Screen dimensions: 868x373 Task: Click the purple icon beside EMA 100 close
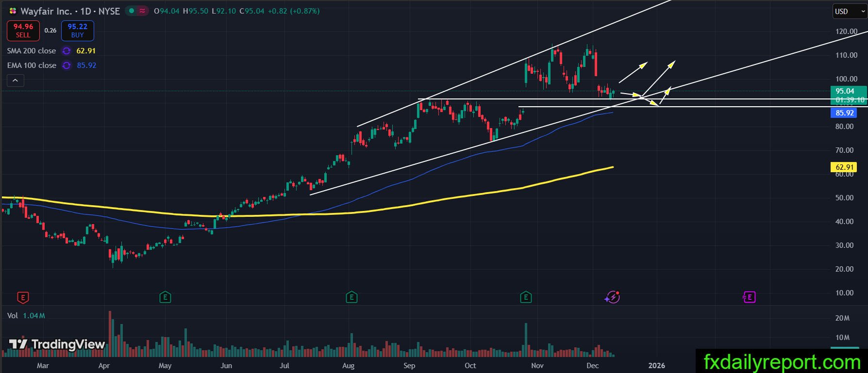(x=67, y=65)
